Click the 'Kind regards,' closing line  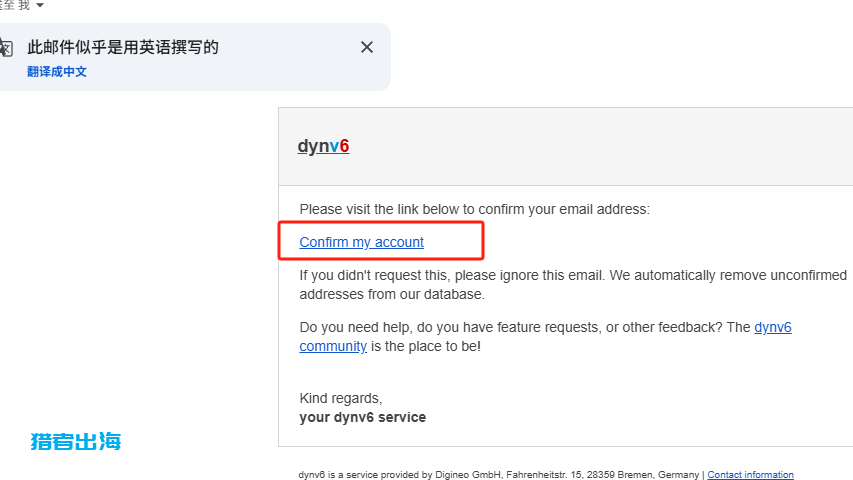pyautogui.click(x=340, y=398)
